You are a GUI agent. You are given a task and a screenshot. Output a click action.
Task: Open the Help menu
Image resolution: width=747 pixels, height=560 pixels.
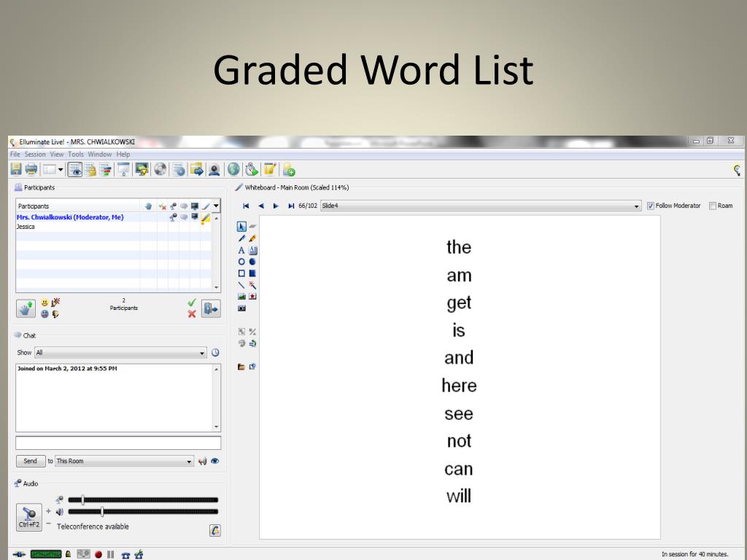tap(123, 155)
